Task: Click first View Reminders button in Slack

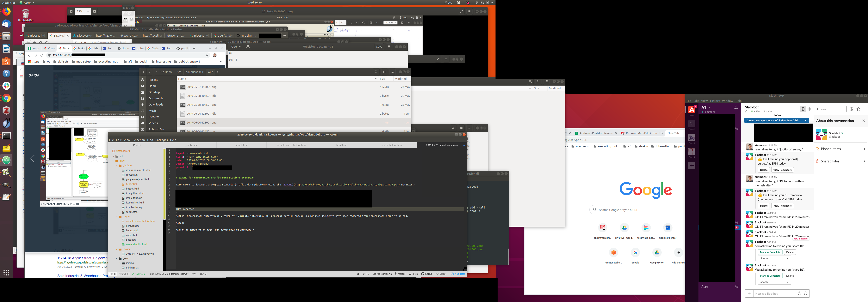Action: [782, 170]
